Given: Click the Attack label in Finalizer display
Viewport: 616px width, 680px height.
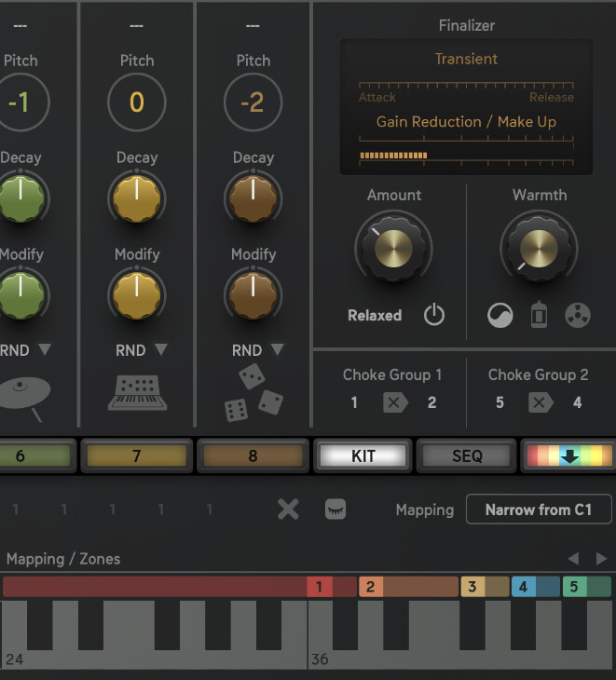Looking at the screenshot, I should [377, 97].
